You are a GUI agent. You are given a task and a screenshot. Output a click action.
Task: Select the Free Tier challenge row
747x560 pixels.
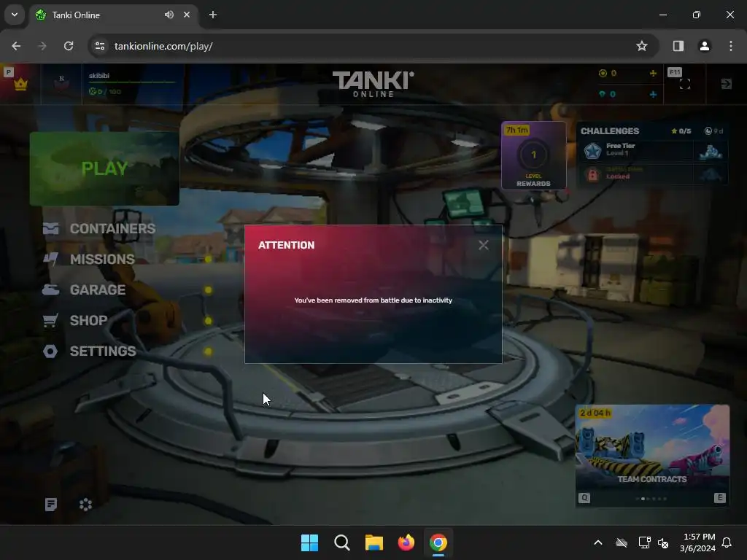(651, 151)
